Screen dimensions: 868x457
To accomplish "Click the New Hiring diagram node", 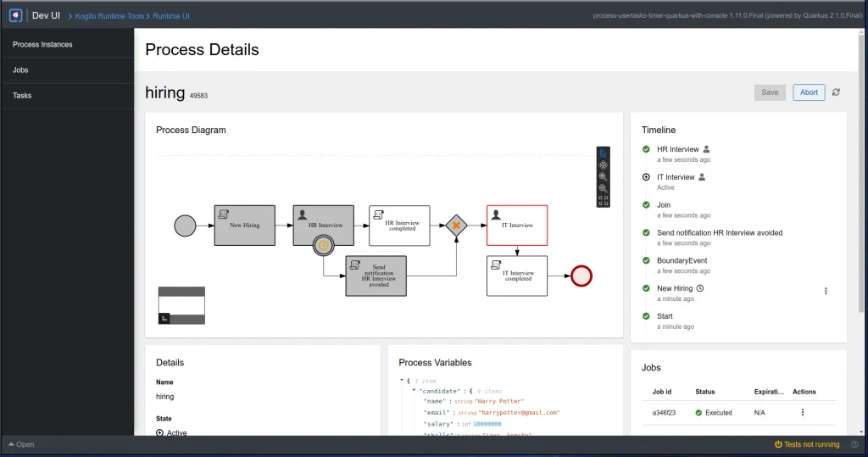I will (x=245, y=226).
